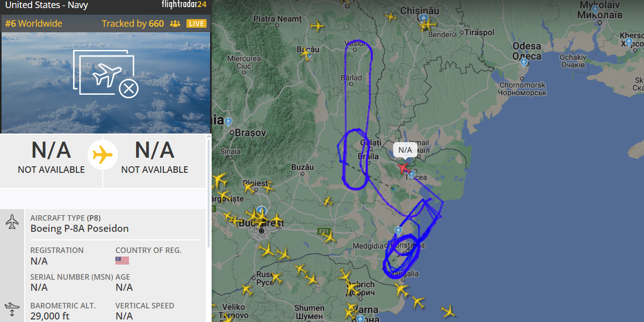This screenshot has width=644, height=322.
Task: Click the yellow LIVE badge
Action: tap(196, 24)
